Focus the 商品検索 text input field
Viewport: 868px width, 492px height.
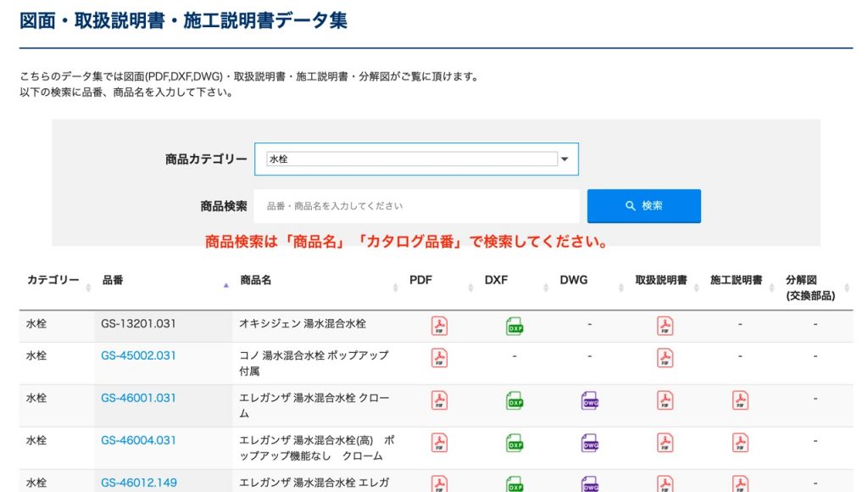point(416,206)
